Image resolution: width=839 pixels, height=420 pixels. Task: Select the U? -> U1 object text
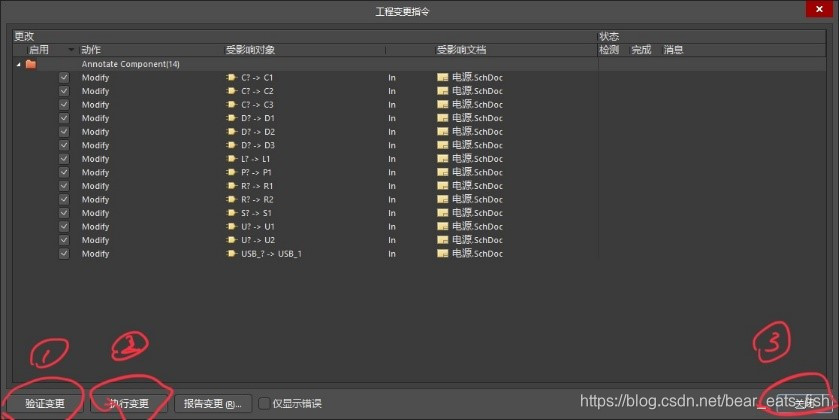click(x=257, y=227)
